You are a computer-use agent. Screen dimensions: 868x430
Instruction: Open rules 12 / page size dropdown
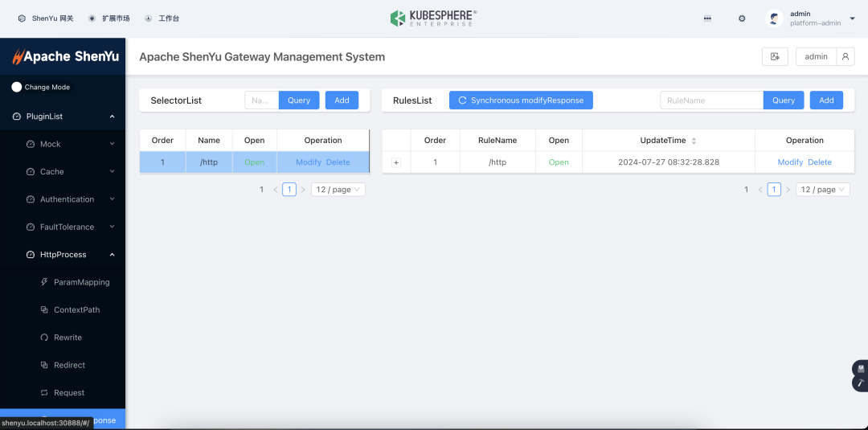(x=823, y=189)
